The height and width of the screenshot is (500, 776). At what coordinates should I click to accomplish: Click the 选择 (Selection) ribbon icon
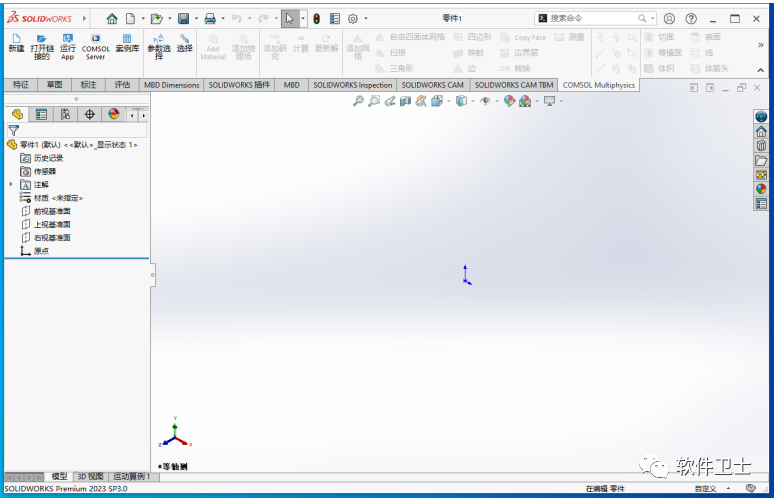point(185,44)
